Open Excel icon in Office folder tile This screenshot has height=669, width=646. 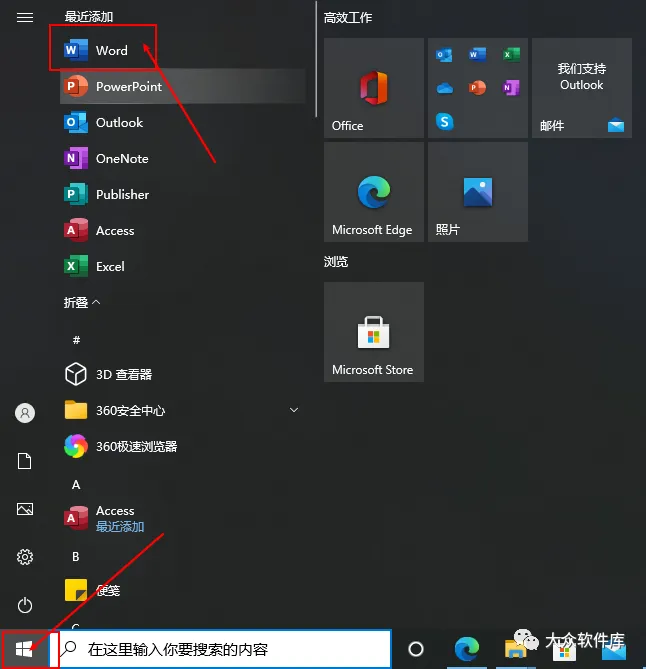click(511, 55)
